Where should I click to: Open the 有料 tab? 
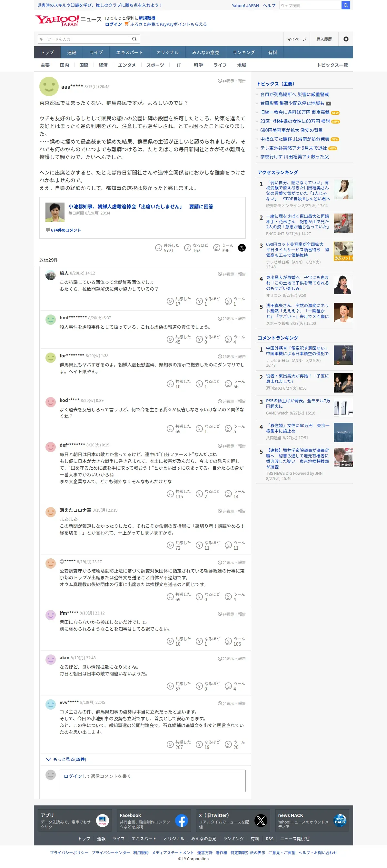[x=273, y=52]
